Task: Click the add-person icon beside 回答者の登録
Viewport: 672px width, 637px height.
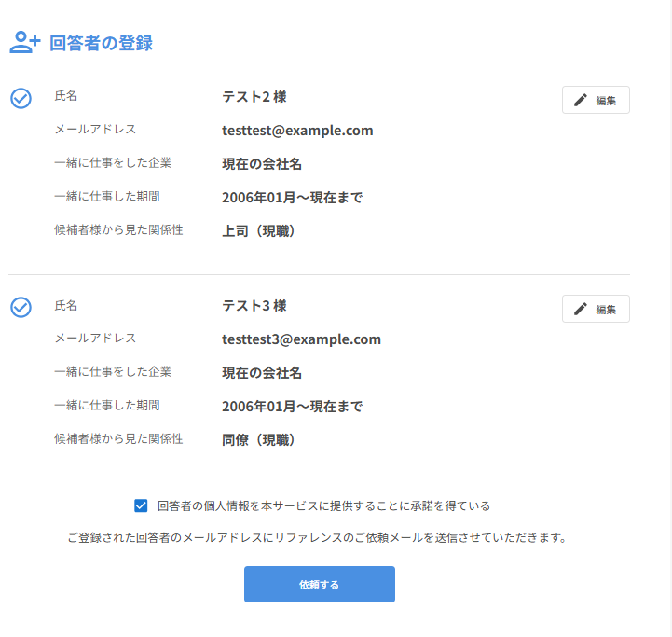Action: (24, 42)
